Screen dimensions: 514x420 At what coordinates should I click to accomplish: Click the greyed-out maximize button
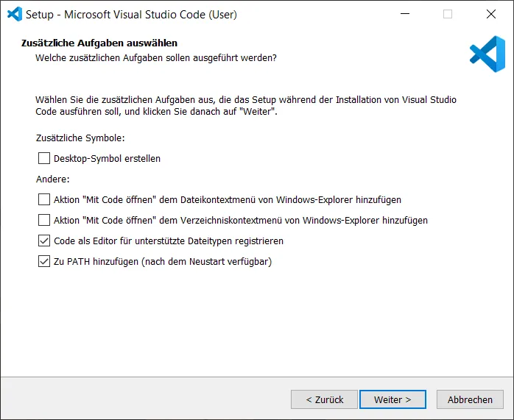point(448,14)
